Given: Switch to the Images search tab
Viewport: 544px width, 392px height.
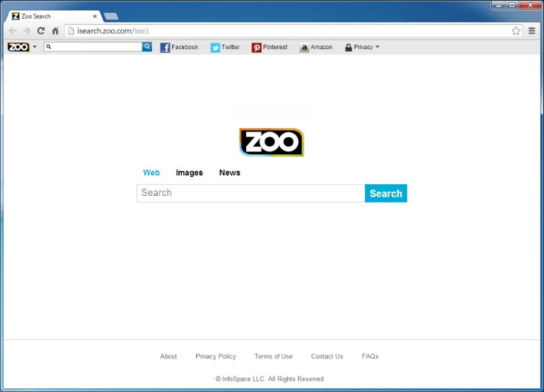Looking at the screenshot, I should coord(189,173).
